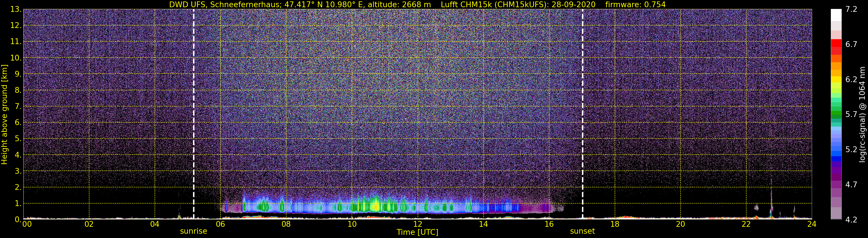Click the yellow colorbar swatch near 6.2
The height and width of the screenshot is (238, 868).
click(x=836, y=80)
